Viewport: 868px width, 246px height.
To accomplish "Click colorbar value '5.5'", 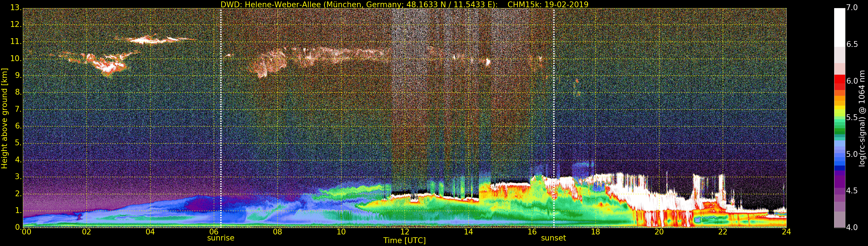I will click(x=852, y=117).
